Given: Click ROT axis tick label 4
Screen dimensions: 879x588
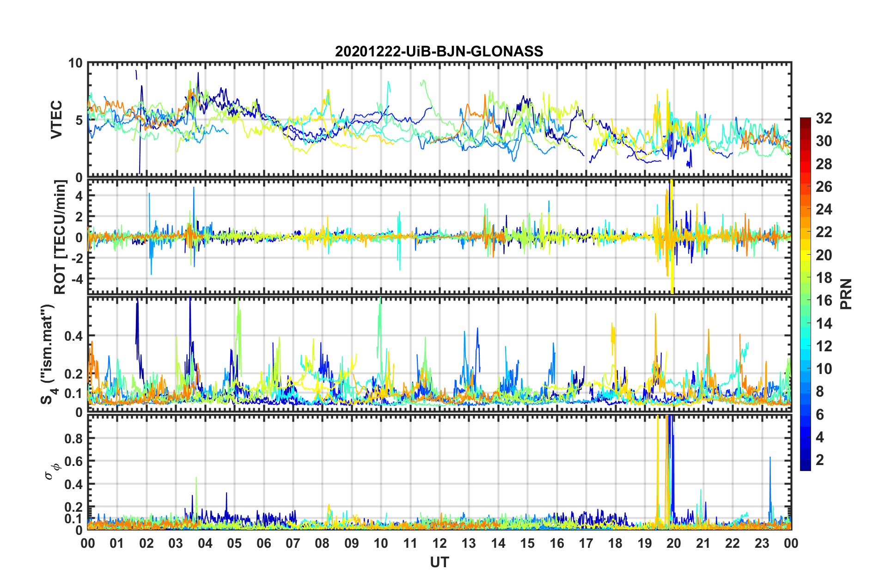Looking at the screenshot, I should pyautogui.click(x=79, y=196).
